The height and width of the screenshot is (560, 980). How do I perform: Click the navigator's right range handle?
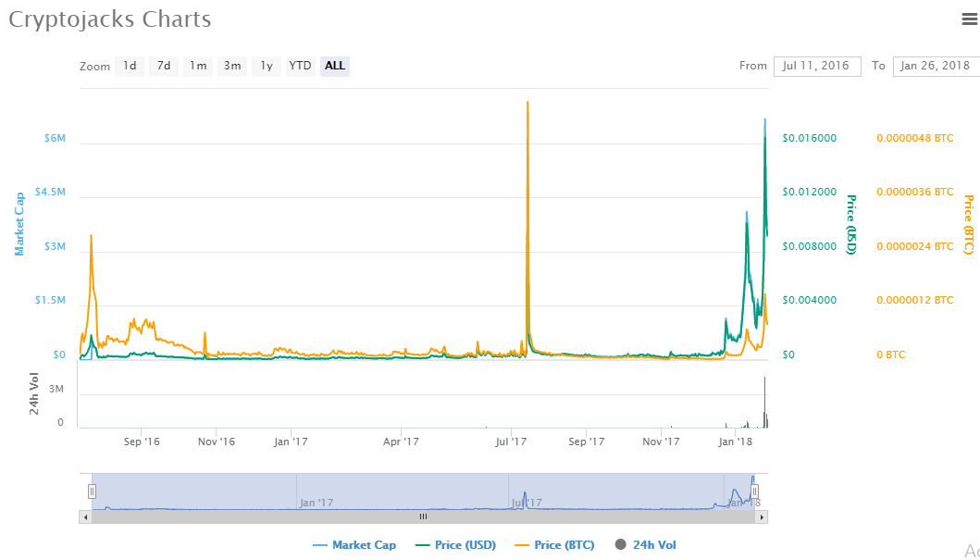click(x=754, y=492)
